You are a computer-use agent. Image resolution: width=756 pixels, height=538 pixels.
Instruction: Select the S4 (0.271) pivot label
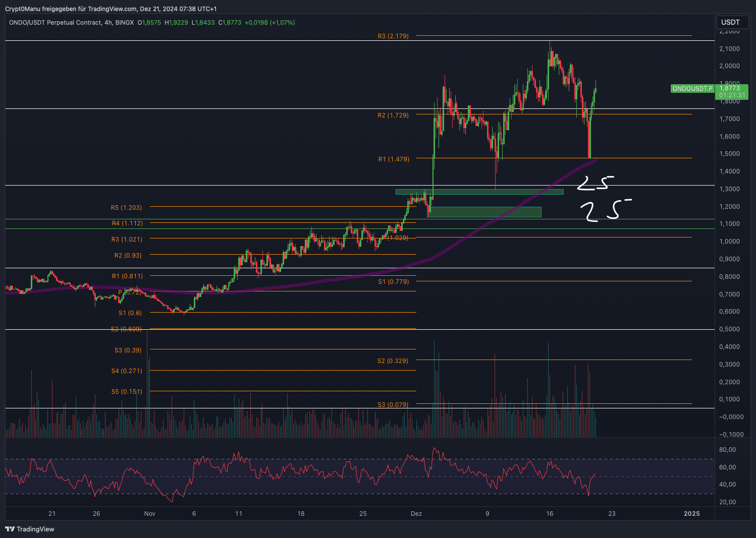(127, 371)
